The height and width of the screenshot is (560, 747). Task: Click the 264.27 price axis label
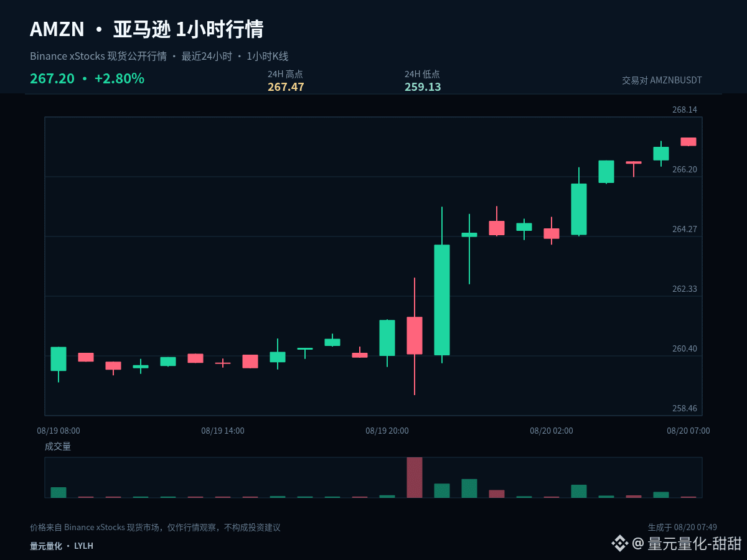pos(685,229)
